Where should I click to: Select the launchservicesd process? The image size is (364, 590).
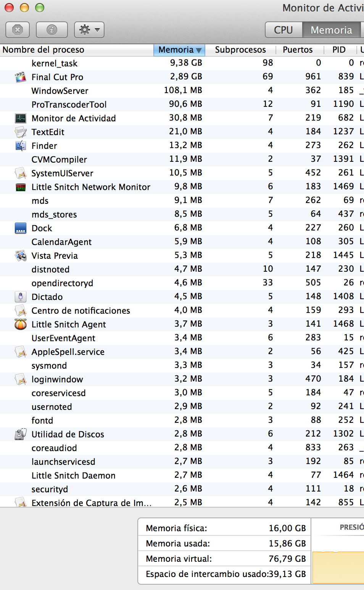tap(182, 462)
